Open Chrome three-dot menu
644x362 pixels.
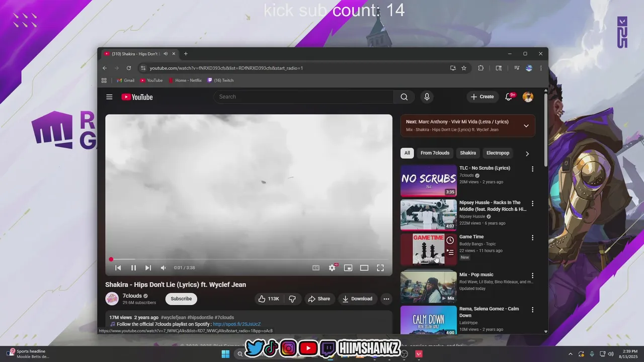tap(541, 68)
